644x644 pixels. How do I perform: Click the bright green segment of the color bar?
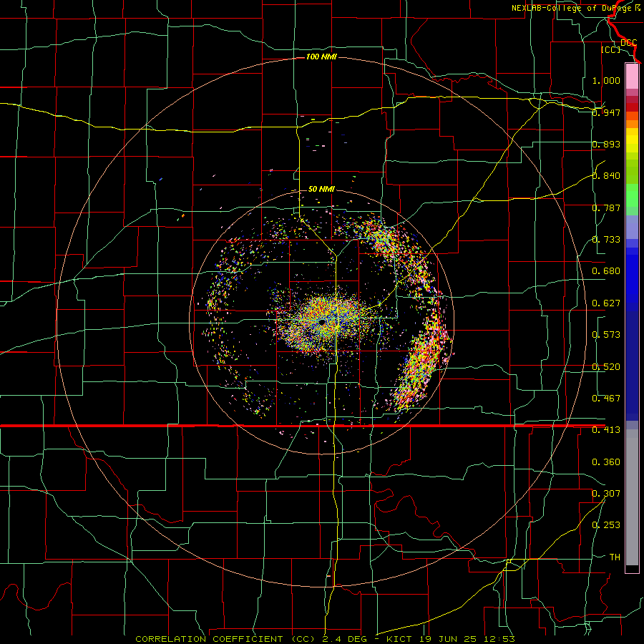[x=632, y=195]
